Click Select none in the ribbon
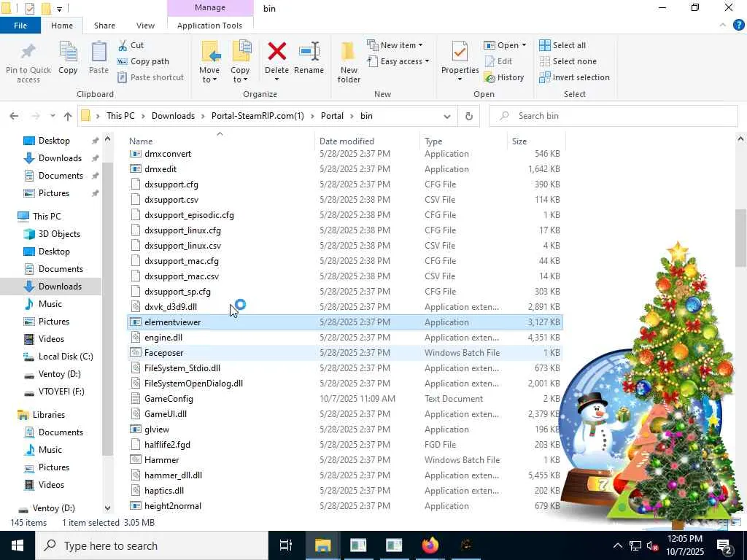Screen dimensions: 747x560 (568, 61)
